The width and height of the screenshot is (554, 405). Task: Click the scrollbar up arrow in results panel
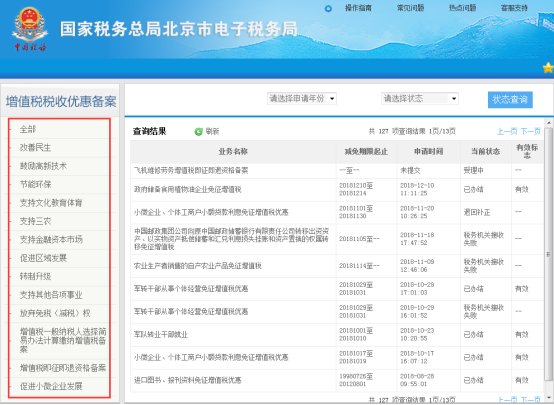[x=549, y=123]
